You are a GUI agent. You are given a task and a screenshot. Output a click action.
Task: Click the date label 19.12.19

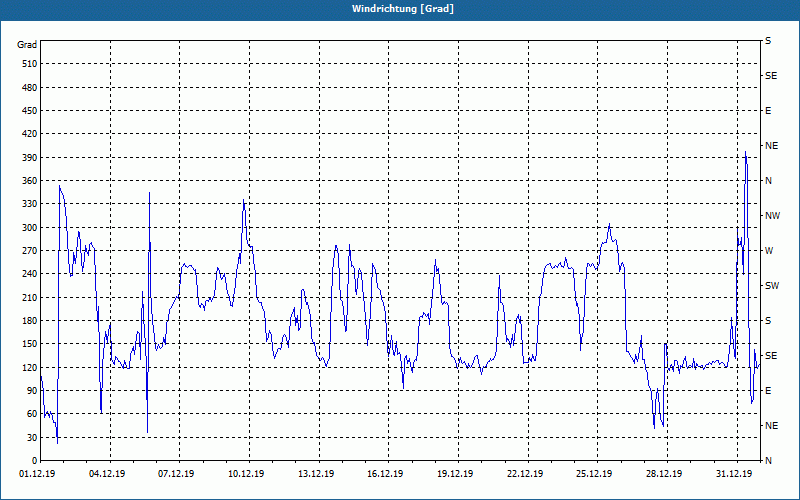[x=455, y=474]
